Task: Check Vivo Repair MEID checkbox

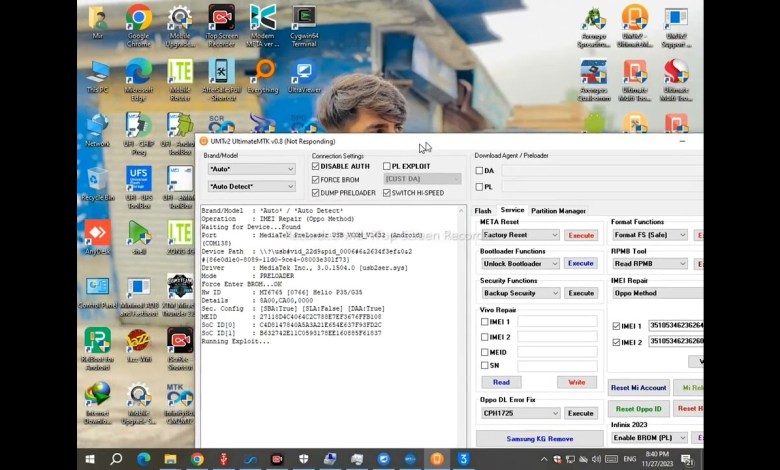Action: [x=485, y=352]
